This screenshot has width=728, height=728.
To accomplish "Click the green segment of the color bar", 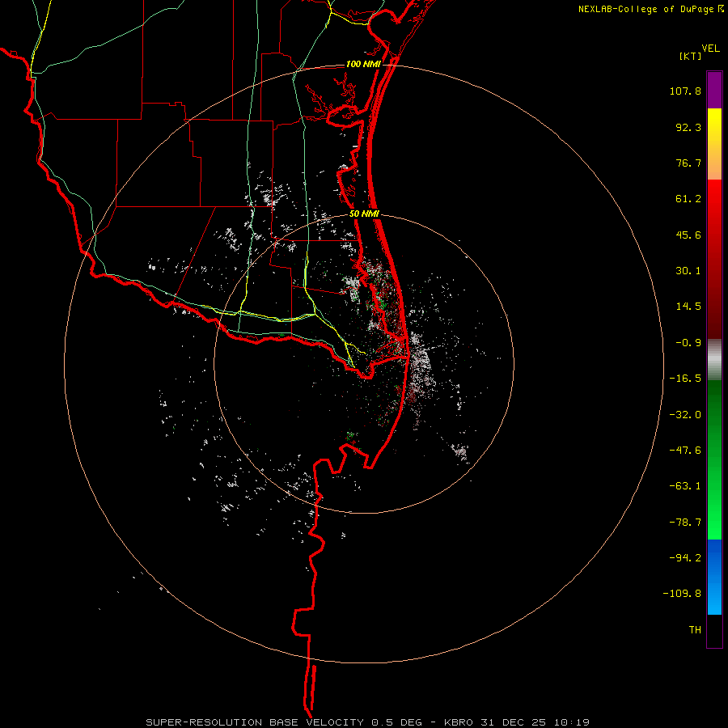I will click(x=714, y=459).
